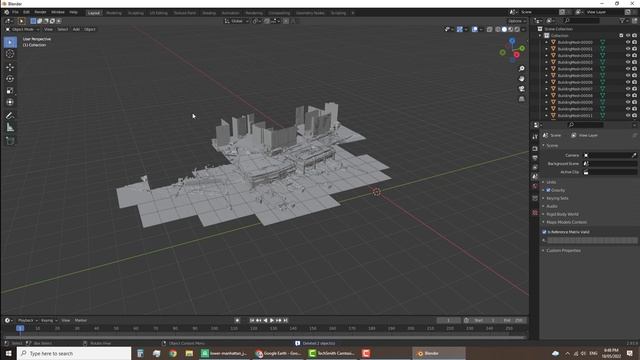The height and width of the screenshot is (360, 640).
Task: Toggle the Gravity checkbox
Action: (548, 190)
